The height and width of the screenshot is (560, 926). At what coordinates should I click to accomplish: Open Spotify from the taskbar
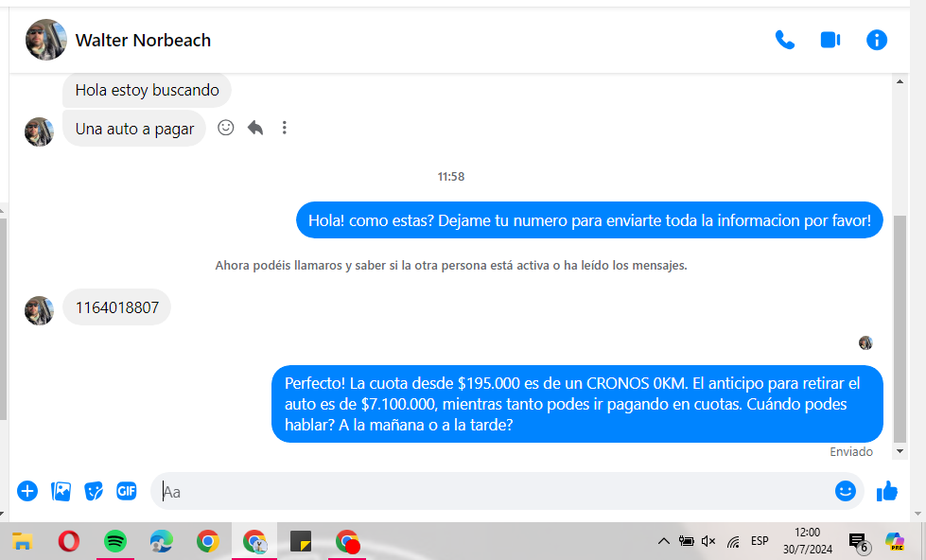(114, 541)
